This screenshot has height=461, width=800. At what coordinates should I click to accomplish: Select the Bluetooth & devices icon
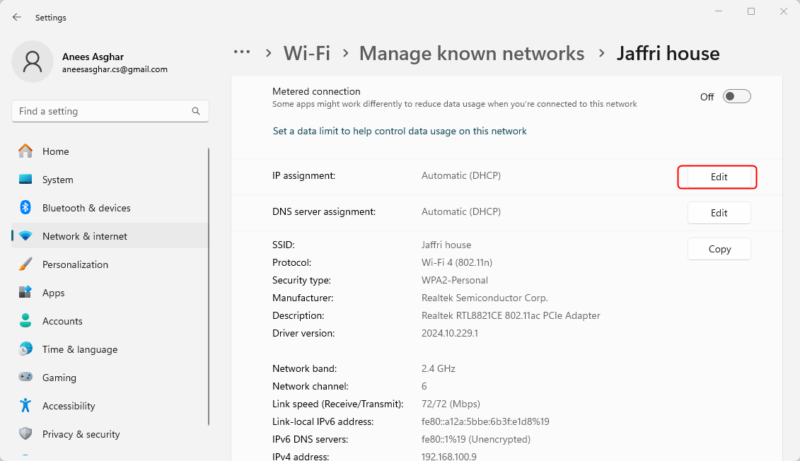click(x=26, y=208)
